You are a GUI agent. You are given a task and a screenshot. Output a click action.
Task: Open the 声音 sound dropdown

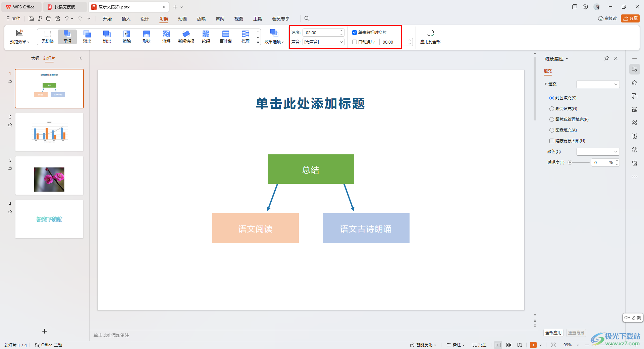point(323,42)
